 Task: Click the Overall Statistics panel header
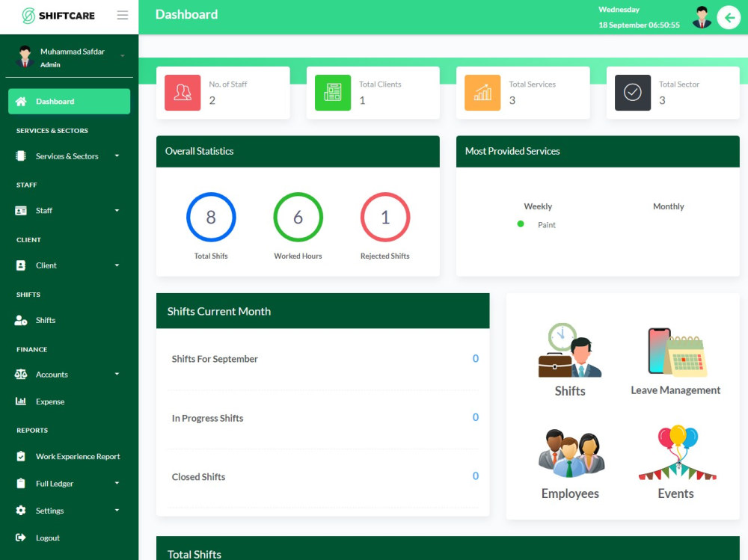pos(298,151)
